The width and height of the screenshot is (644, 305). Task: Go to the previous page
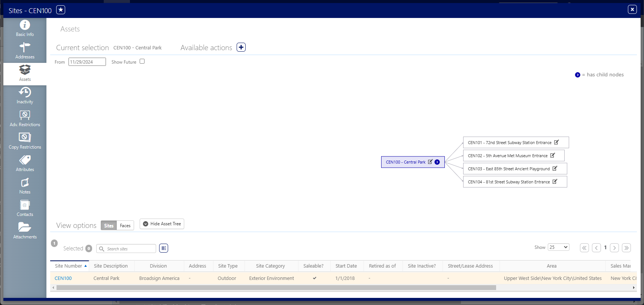(x=596, y=248)
